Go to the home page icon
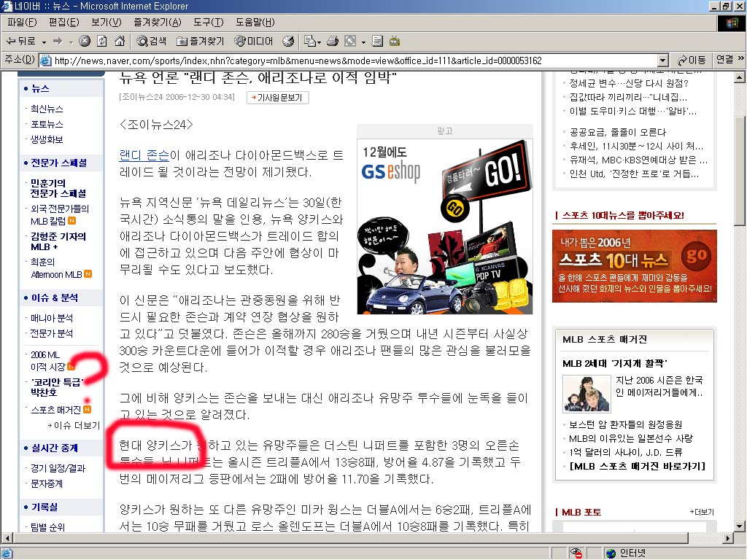Screen dimensions: 747x560 120,42
